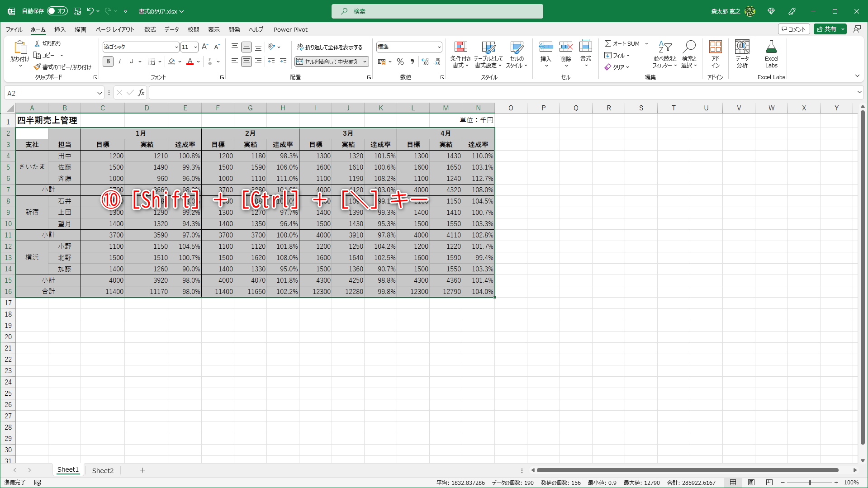
Task: Expand the fill color dropdown arrow
Action: tap(180, 62)
